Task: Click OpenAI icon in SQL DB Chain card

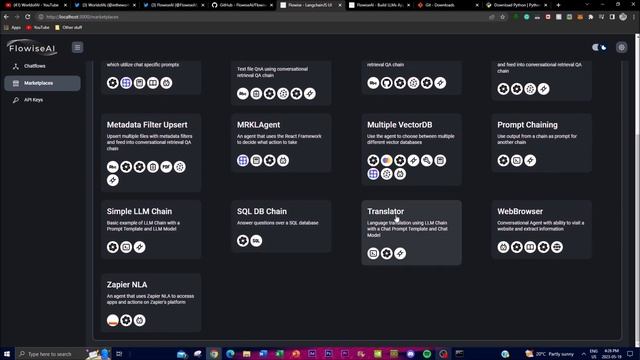Action: click(x=243, y=241)
